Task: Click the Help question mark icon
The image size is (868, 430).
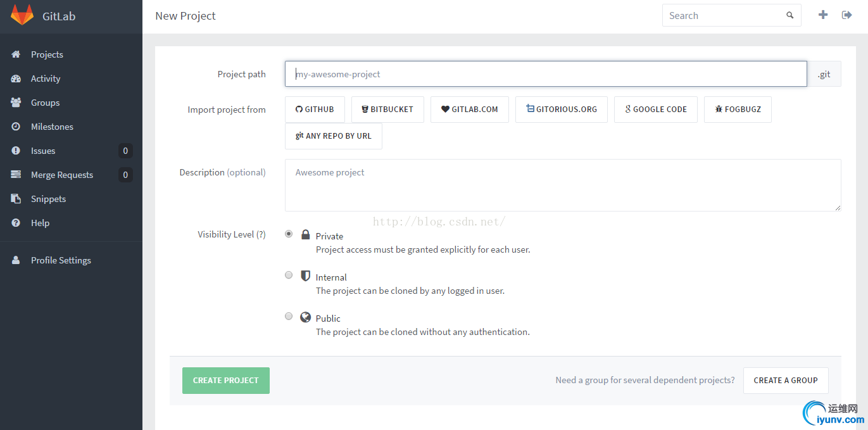Action: pos(16,223)
